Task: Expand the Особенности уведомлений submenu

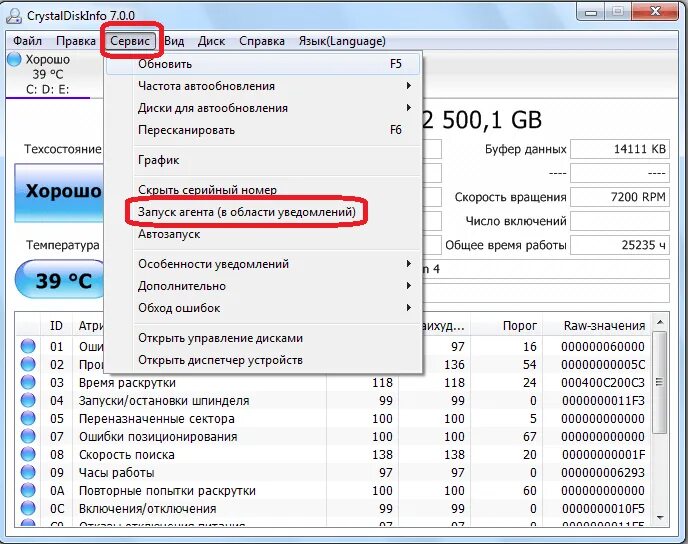Action: click(263, 264)
